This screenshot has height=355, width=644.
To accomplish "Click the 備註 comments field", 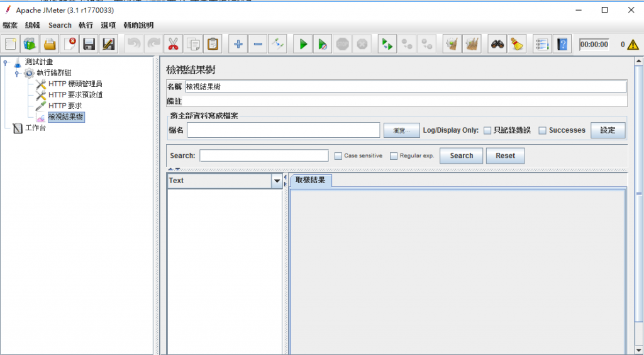I will click(404, 101).
